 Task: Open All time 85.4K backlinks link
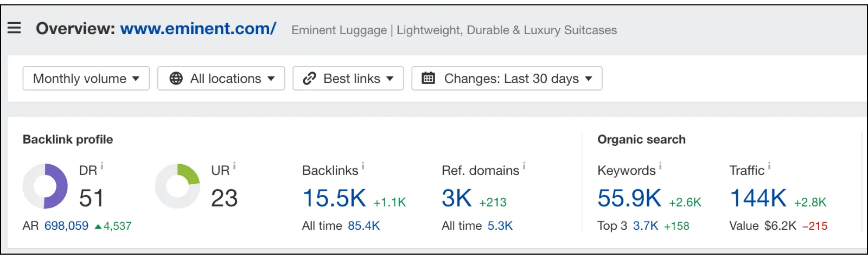[x=364, y=226]
